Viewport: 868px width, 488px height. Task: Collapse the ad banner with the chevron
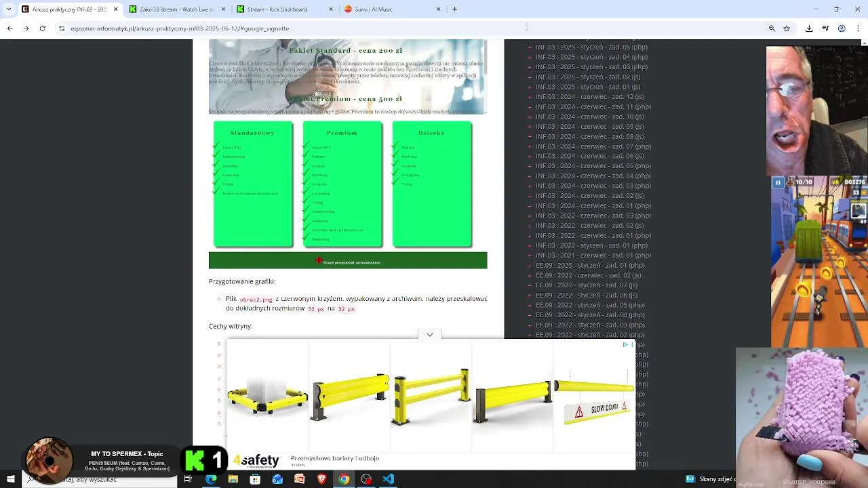[x=429, y=335]
